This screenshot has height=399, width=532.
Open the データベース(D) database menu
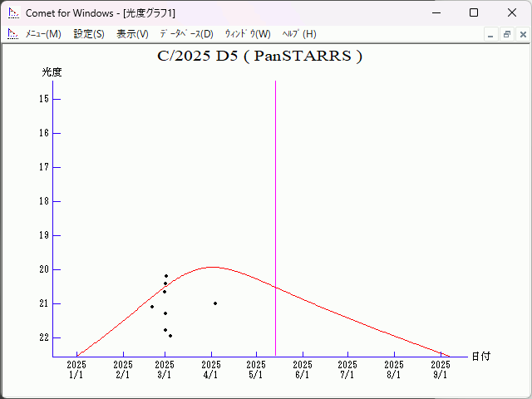point(186,34)
